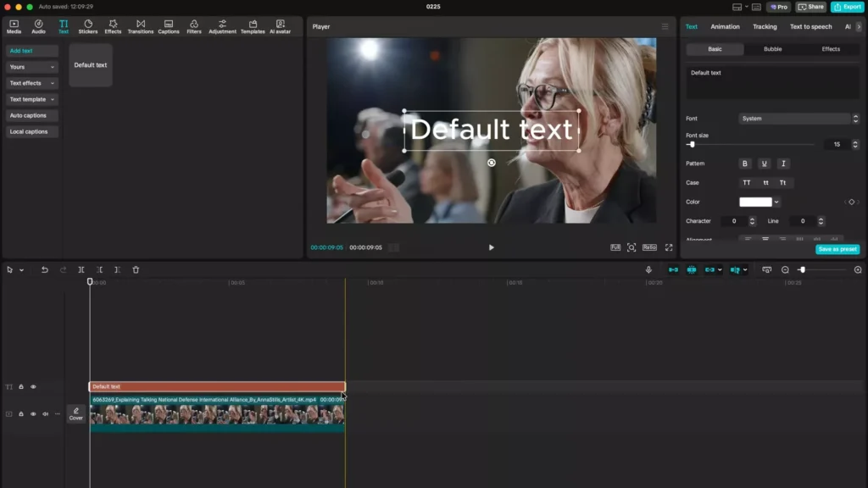Image resolution: width=868 pixels, height=488 pixels.
Task: Delete the selected clip
Action: pos(136,269)
